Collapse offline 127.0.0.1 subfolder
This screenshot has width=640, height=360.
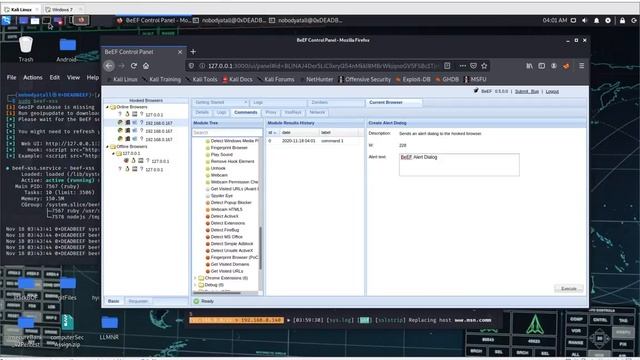point(114,153)
